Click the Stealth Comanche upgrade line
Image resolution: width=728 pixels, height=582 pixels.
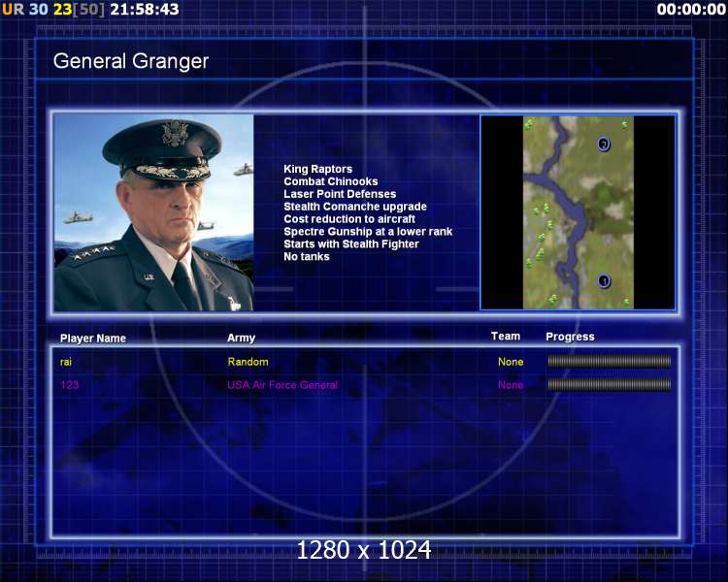click(355, 207)
